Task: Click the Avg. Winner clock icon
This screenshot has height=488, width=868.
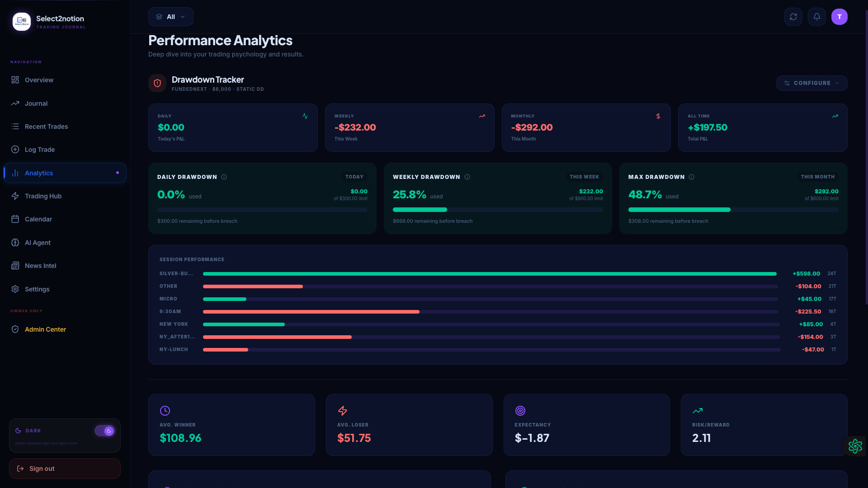Action: click(165, 411)
